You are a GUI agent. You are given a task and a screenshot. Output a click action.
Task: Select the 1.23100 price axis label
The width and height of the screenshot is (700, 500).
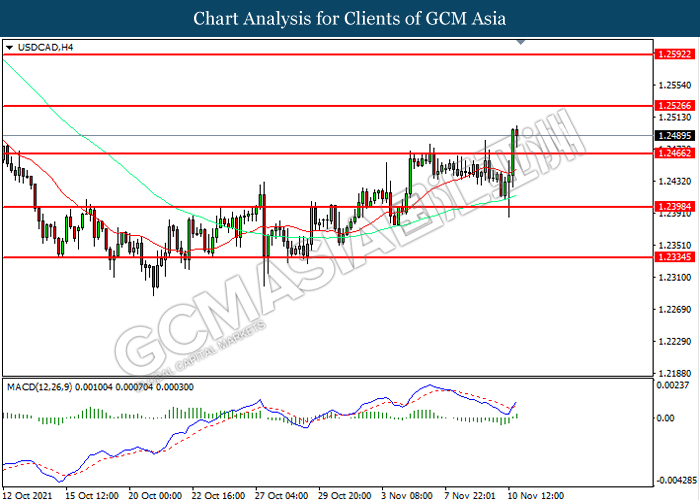point(675,277)
